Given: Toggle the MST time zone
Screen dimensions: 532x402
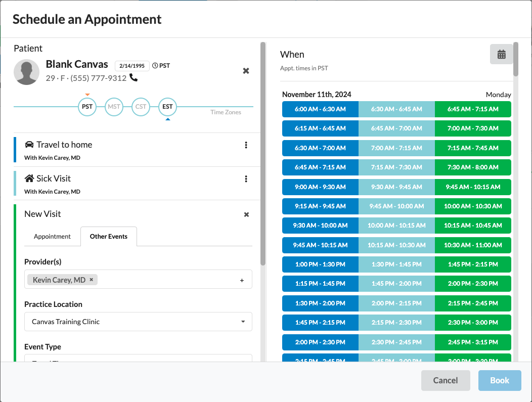Looking at the screenshot, I should 114,107.
